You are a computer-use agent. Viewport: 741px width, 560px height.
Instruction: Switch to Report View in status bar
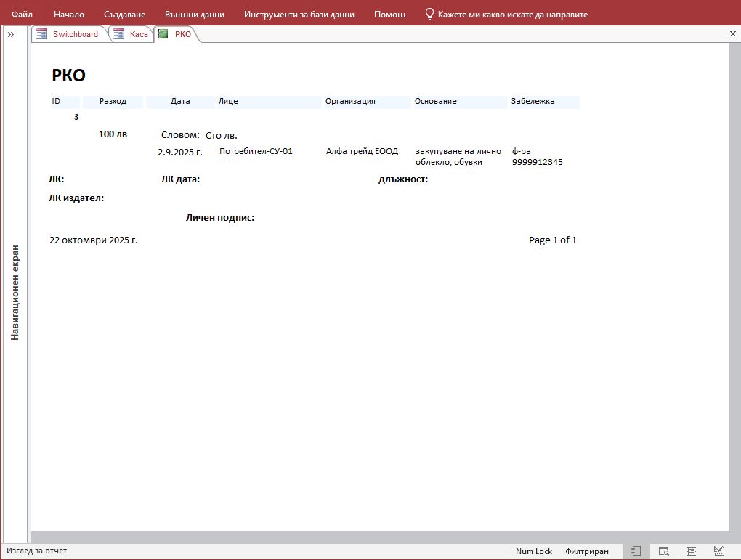[x=636, y=551]
